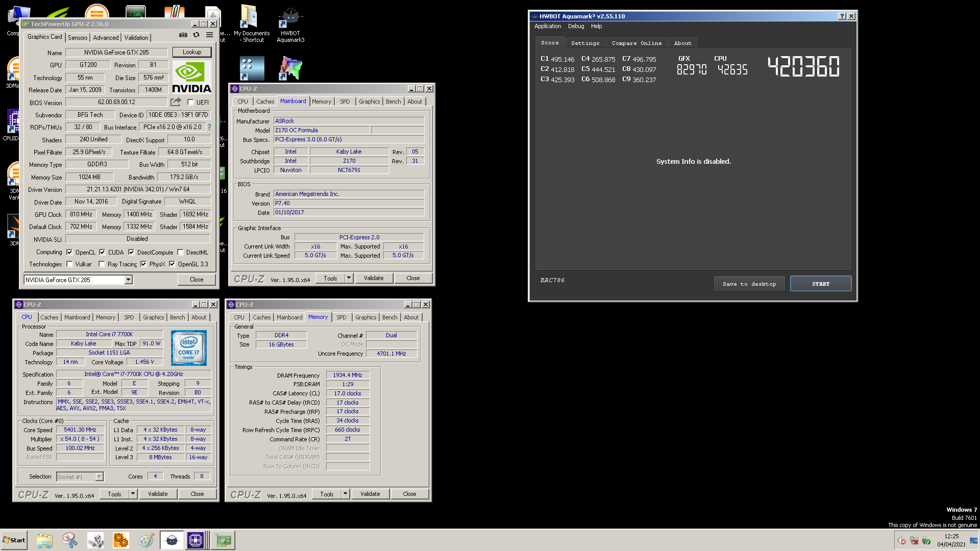Screen dimensions: 980x551
Task: Toggle the UEFI checkbox in GPU-Z
Action: [x=190, y=103]
